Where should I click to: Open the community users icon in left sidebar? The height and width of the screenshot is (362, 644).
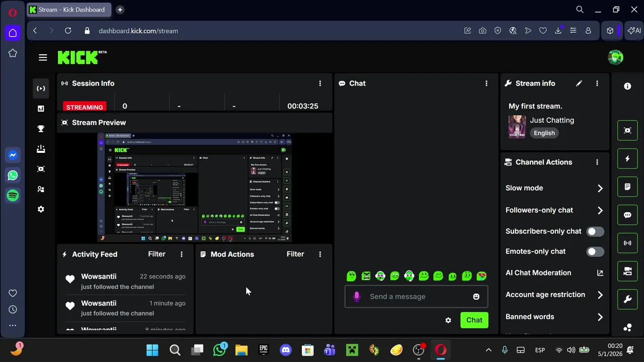click(41, 189)
